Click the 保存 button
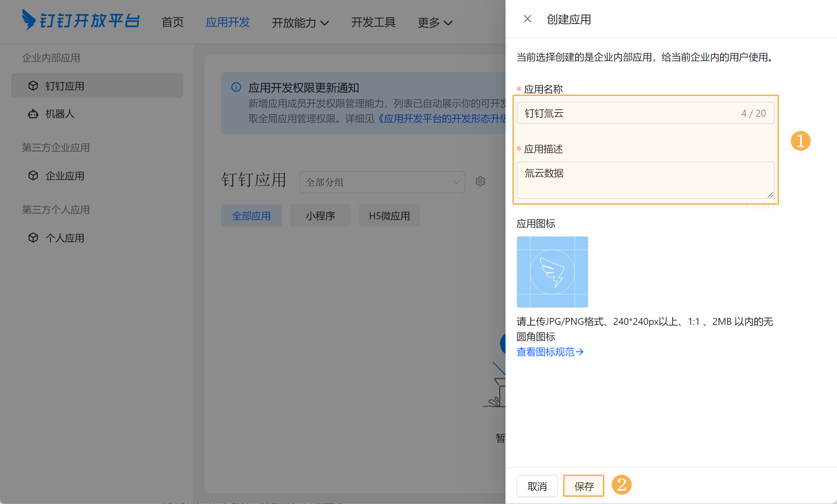 (x=584, y=486)
